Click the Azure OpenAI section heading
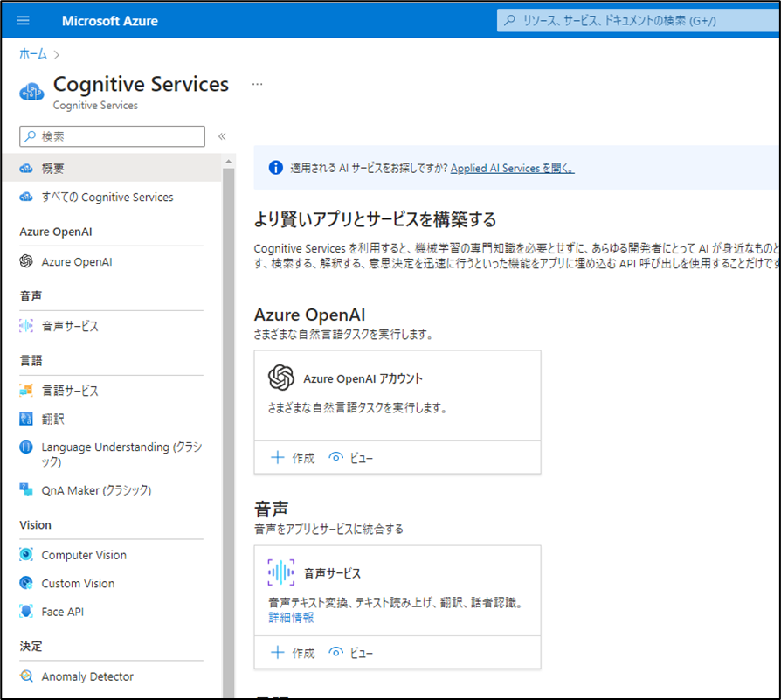 pos(310,315)
